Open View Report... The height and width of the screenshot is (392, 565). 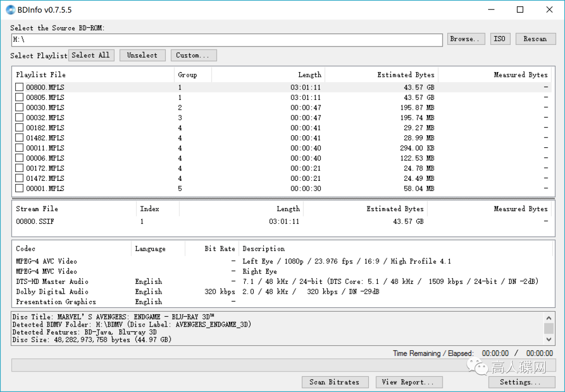point(409,382)
